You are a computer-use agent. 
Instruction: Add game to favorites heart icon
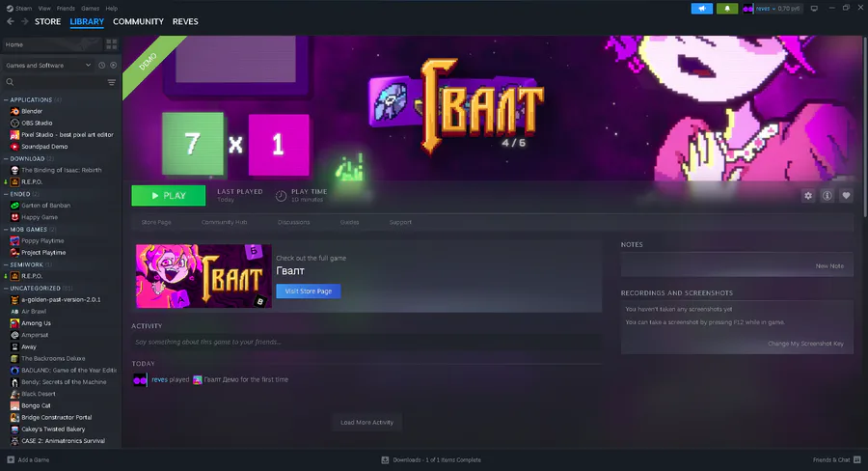pyautogui.click(x=846, y=196)
